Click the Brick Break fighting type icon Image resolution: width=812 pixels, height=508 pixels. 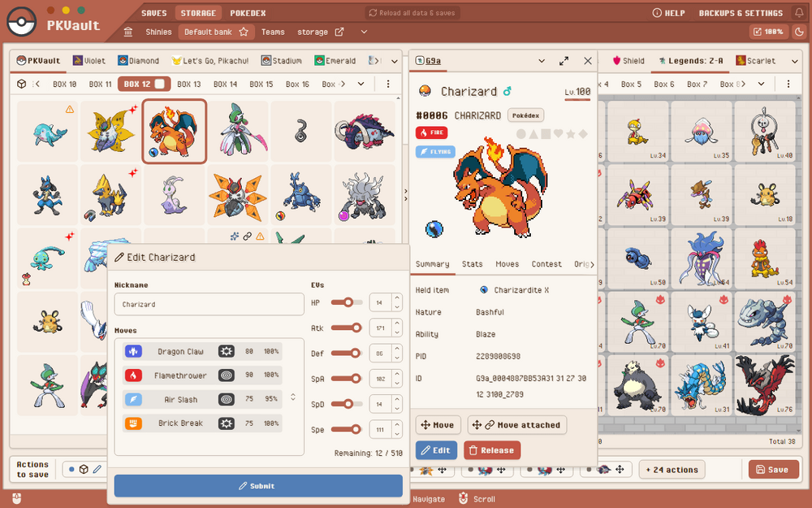click(x=133, y=423)
